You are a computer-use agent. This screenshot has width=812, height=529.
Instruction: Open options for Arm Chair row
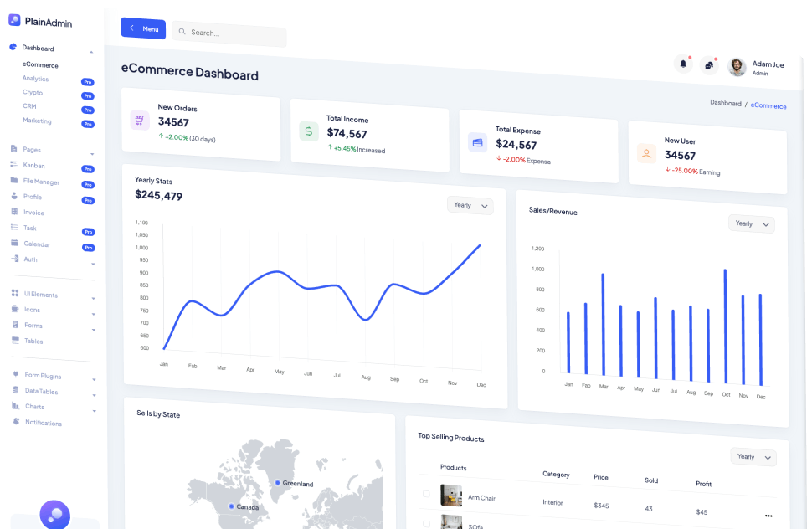pyautogui.click(x=768, y=516)
